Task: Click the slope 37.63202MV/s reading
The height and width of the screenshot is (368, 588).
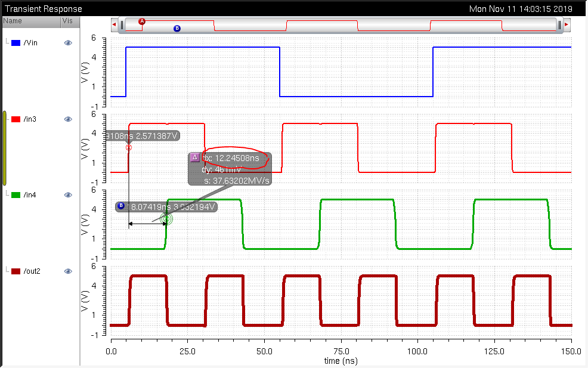Action: (x=237, y=181)
